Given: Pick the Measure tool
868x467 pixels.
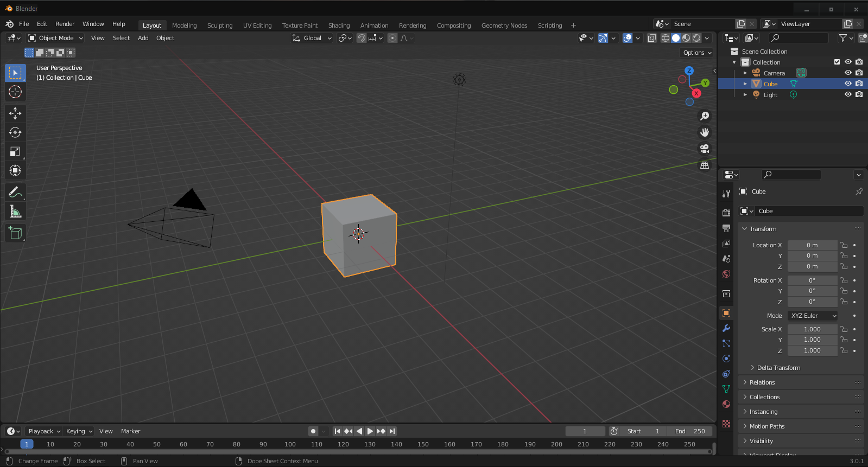Looking at the screenshot, I should click(15, 212).
